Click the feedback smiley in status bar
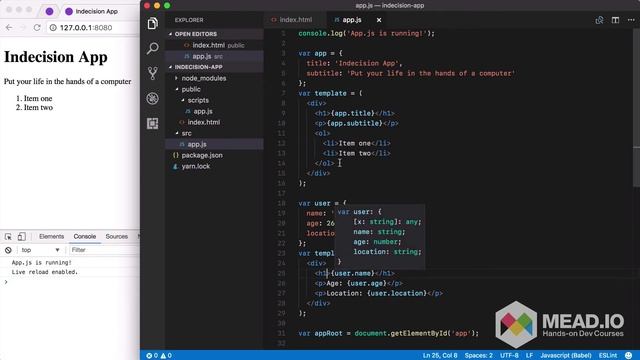This screenshot has height=360, width=640. click(629, 356)
